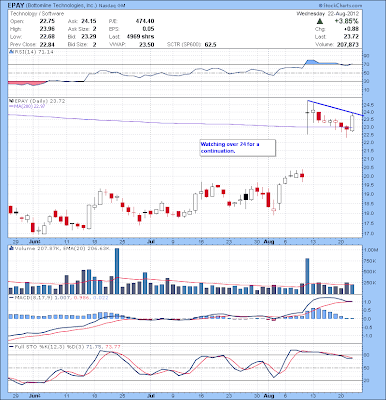Click the 'Jul' label on bottom date axis
This screenshot has height=400, width=386.
click(151, 396)
